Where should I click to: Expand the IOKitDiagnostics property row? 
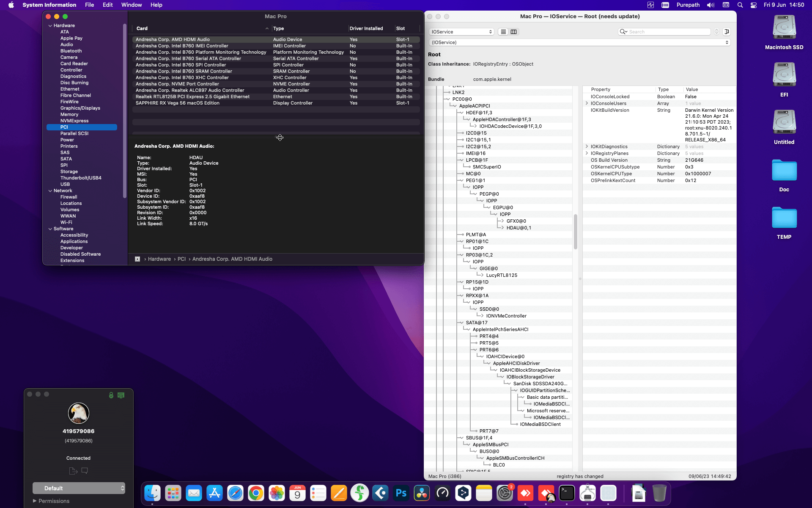point(587,146)
